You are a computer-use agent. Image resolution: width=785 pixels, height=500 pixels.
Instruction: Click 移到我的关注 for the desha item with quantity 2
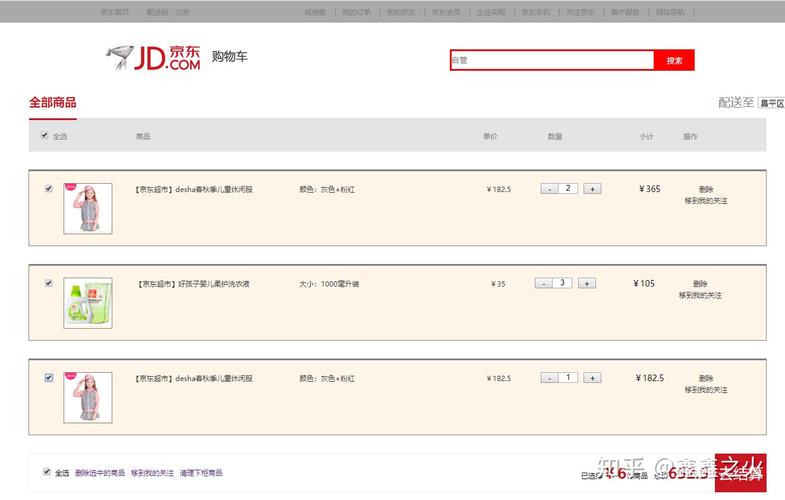coord(706,201)
